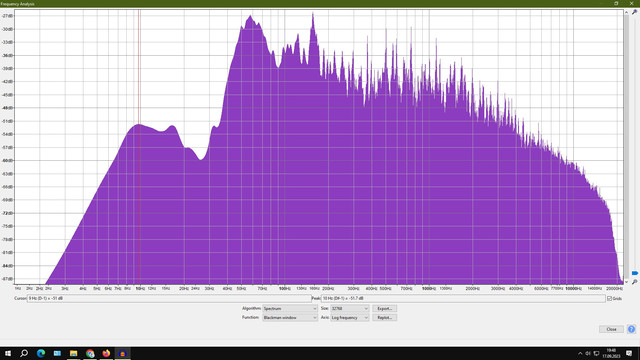This screenshot has height=360, width=640.
Task: Click the network tray icon
Action: point(596,353)
